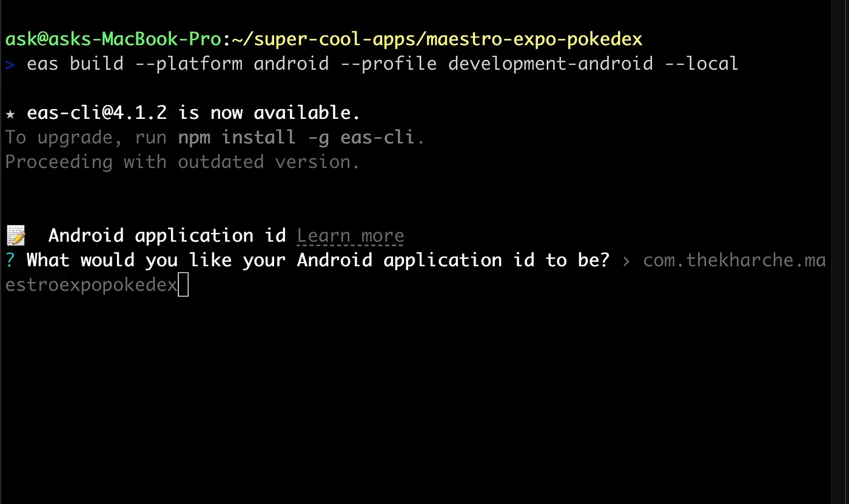Click the blue shell prompt arrow
Viewport: 849px width, 504px height.
[10, 64]
